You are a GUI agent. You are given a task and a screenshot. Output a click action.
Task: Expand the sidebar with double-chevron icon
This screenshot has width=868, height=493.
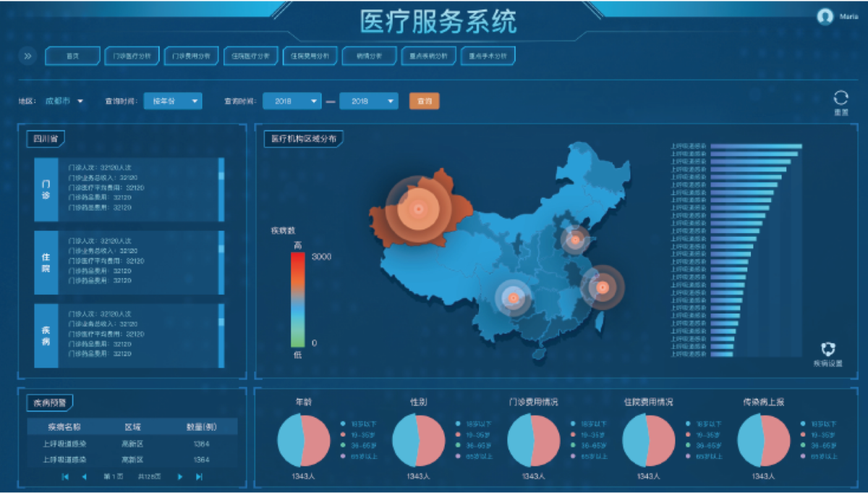tap(27, 56)
